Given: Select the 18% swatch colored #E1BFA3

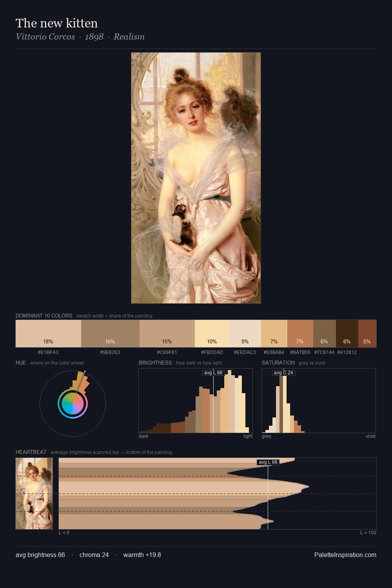Looking at the screenshot, I should point(48,334).
